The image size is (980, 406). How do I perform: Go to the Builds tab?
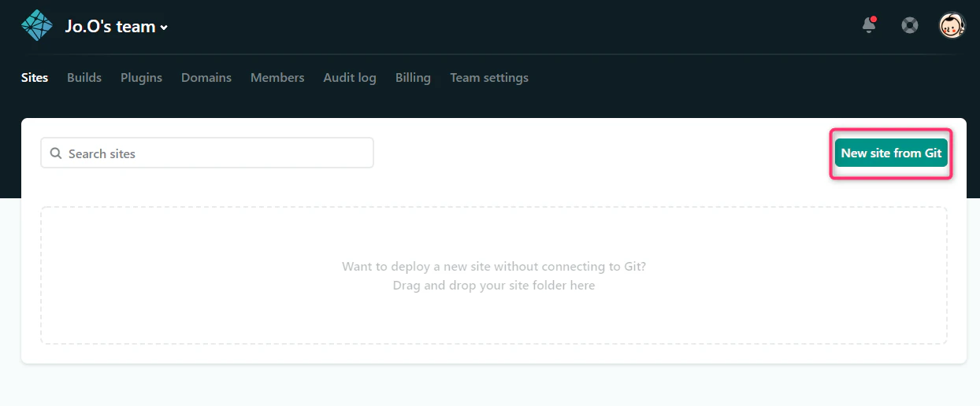(84, 78)
